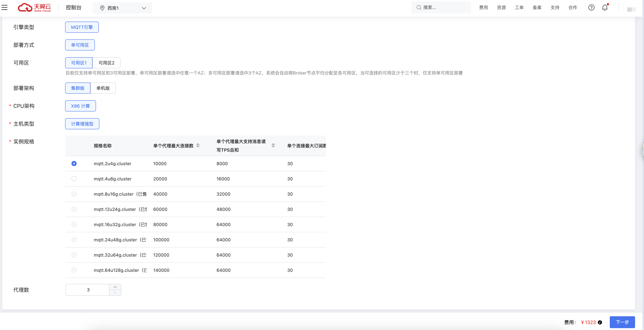Decrease 代理数 with the down stepper arrow
Image resolution: width=644 pixels, height=330 pixels.
pos(115,293)
